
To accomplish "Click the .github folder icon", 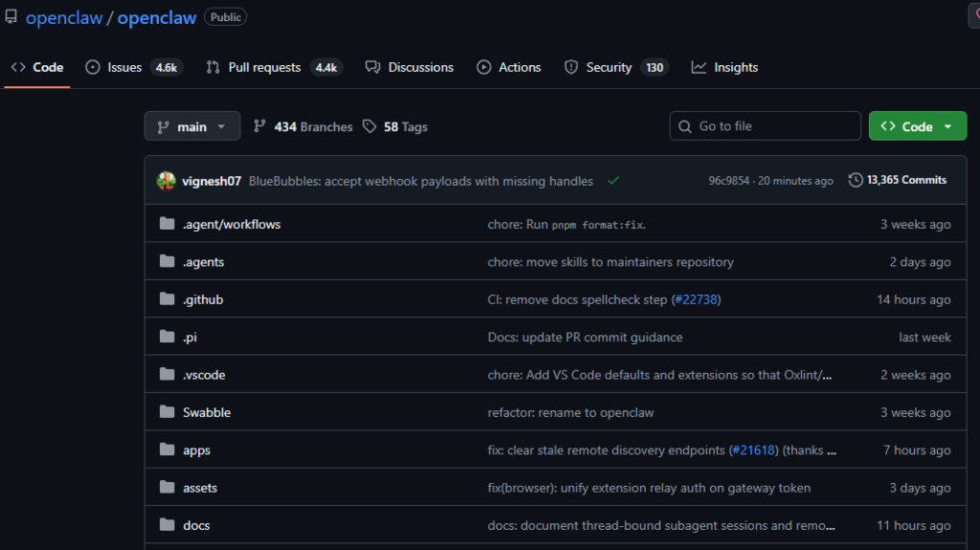I will 167,299.
